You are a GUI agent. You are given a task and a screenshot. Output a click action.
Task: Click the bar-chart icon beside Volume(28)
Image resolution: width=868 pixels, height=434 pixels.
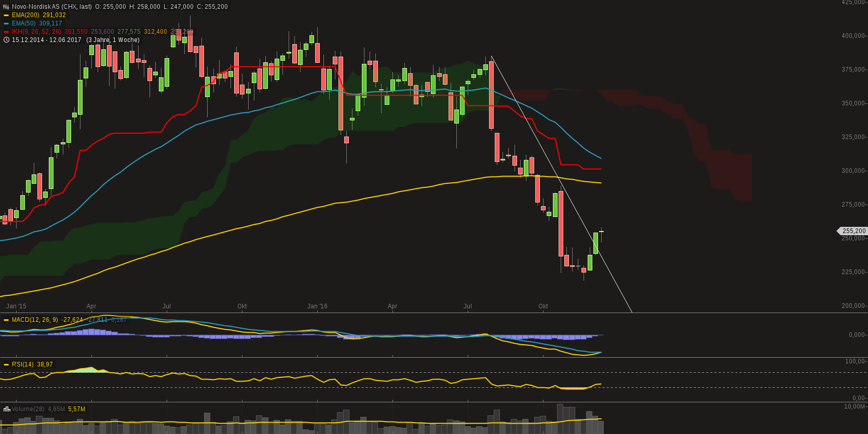click(x=6, y=409)
